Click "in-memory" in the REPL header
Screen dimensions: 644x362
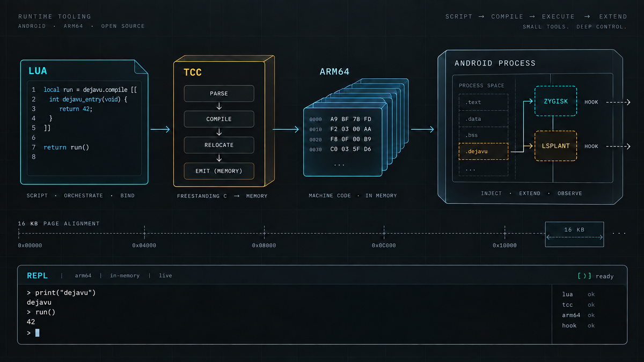(125, 276)
